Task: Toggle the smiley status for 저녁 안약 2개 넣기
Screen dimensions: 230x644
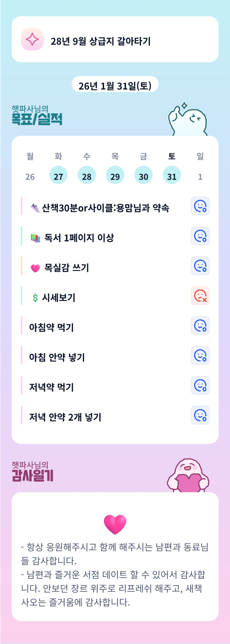Action: 200,415
